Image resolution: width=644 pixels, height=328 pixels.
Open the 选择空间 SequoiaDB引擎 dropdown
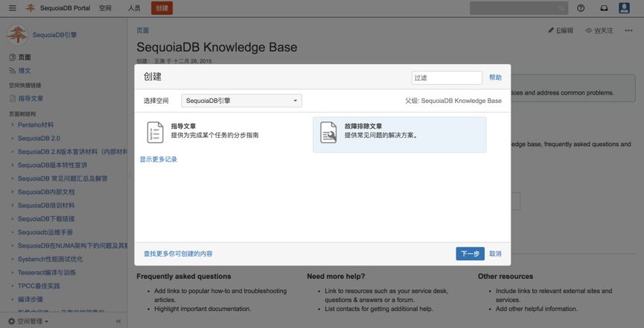tap(241, 101)
